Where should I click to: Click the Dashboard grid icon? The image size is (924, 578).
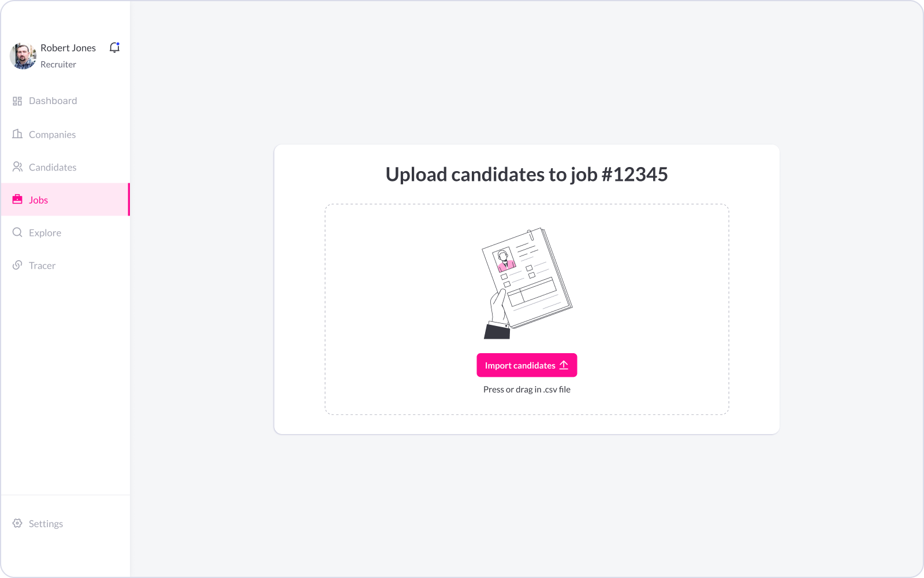point(17,101)
